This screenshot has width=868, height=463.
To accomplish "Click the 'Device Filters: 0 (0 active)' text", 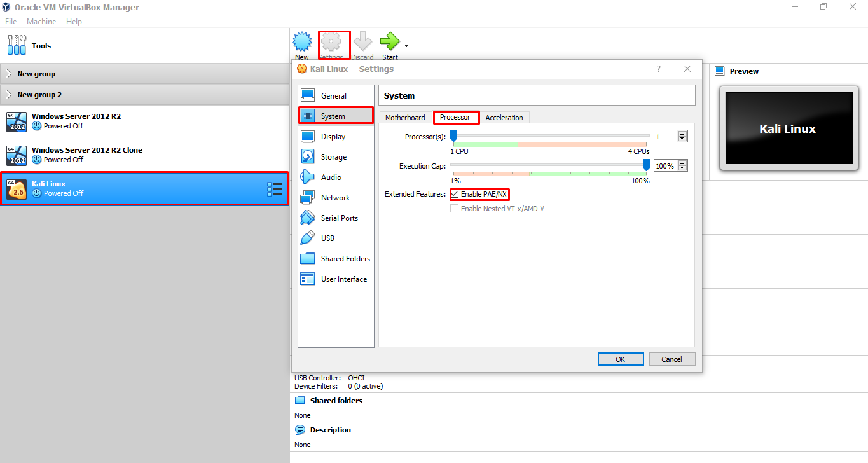I will (x=338, y=386).
